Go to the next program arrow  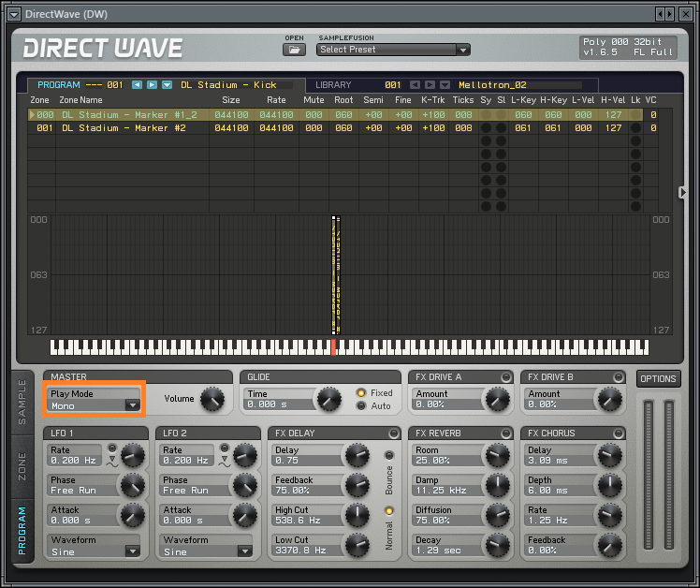click(152, 85)
